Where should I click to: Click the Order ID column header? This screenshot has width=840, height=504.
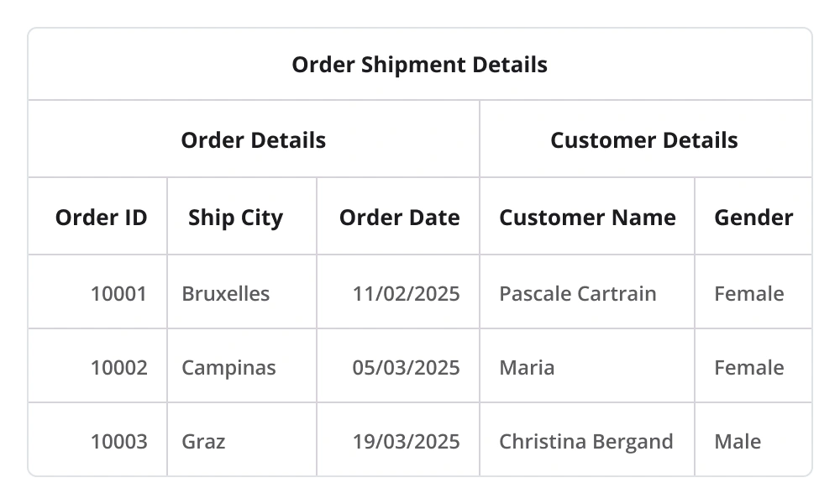point(101,218)
